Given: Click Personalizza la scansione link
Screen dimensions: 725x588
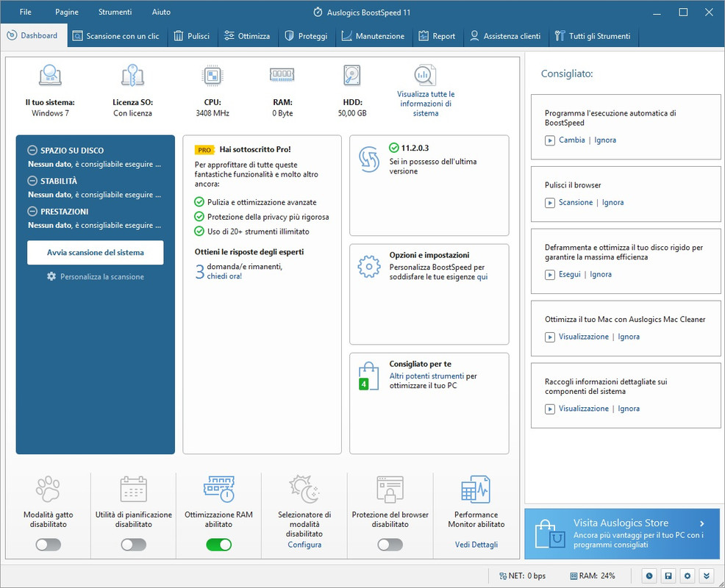Looking at the screenshot, I should [96, 276].
